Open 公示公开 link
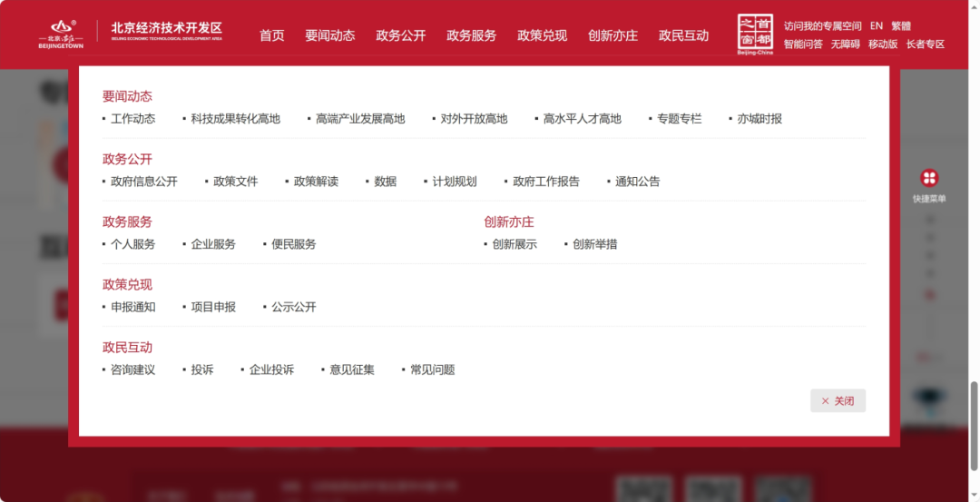This screenshot has height=502, width=980. point(293,307)
